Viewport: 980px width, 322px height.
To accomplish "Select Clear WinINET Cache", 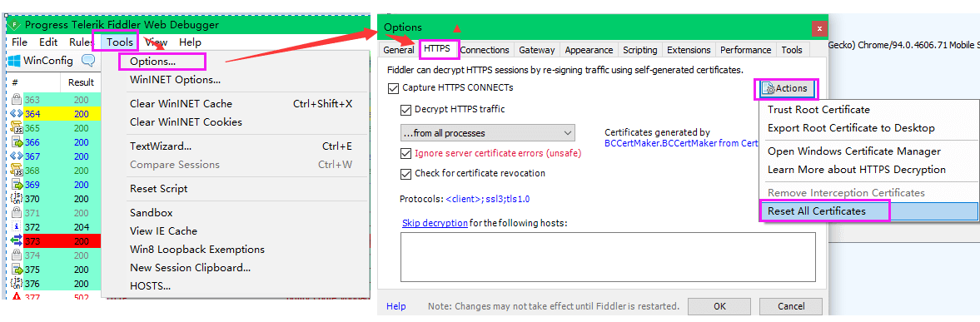I will (181, 103).
